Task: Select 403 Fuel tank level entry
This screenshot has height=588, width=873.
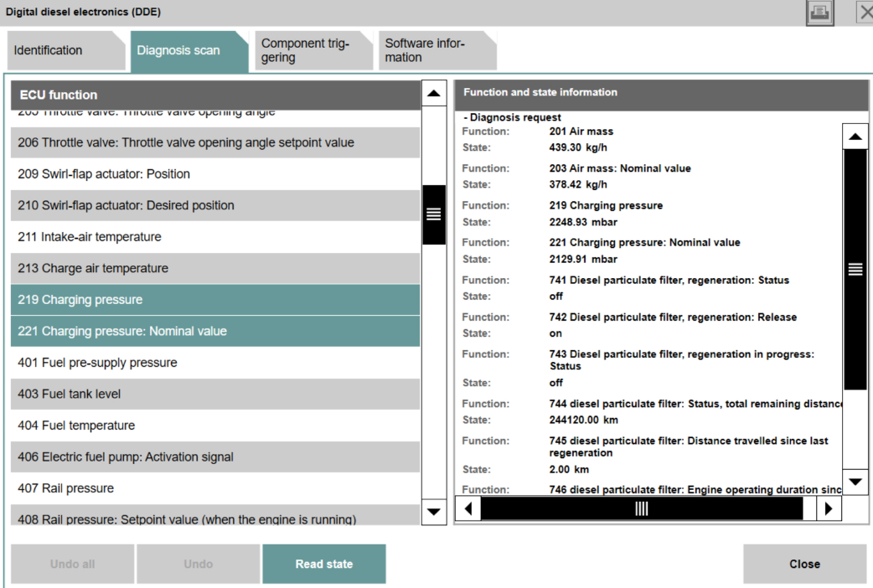Action: click(215, 394)
